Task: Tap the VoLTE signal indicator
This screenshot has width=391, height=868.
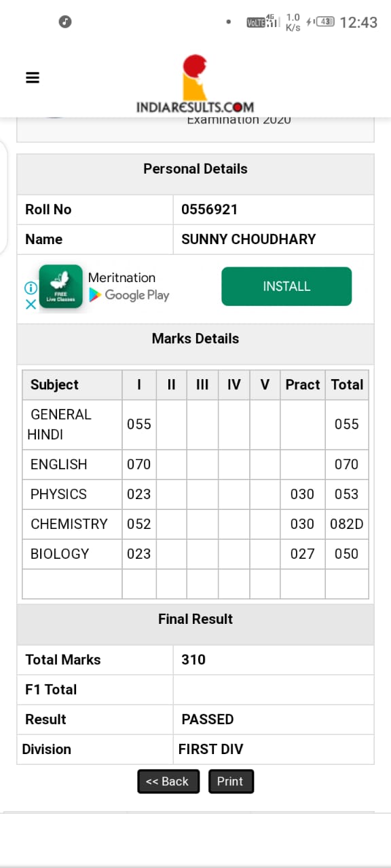Action: click(263, 22)
